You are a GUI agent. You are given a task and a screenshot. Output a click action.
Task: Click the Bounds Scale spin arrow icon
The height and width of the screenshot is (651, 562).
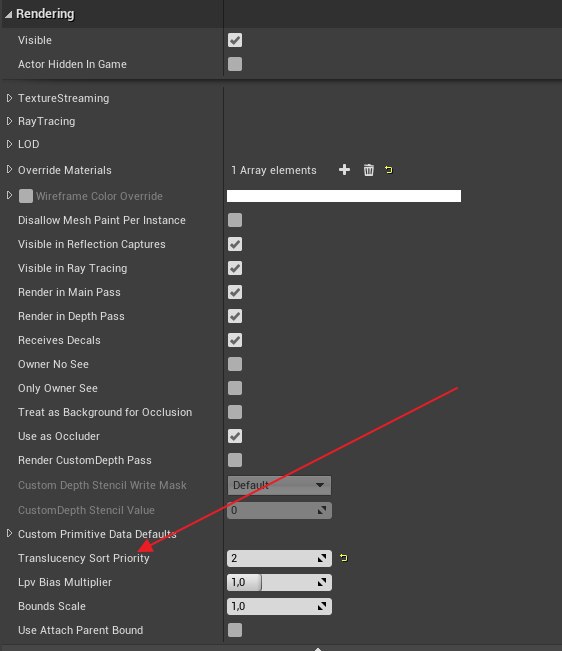tap(322, 607)
